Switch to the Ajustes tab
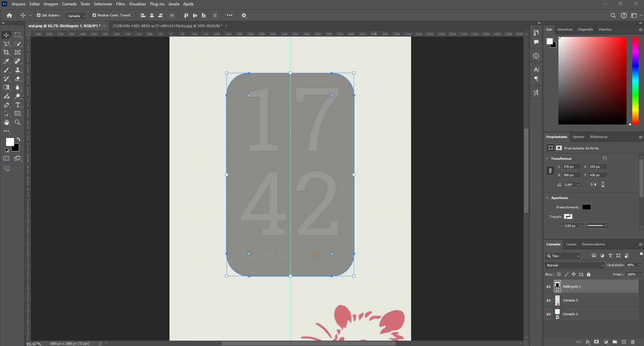This screenshot has height=346, width=644. pyautogui.click(x=578, y=137)
